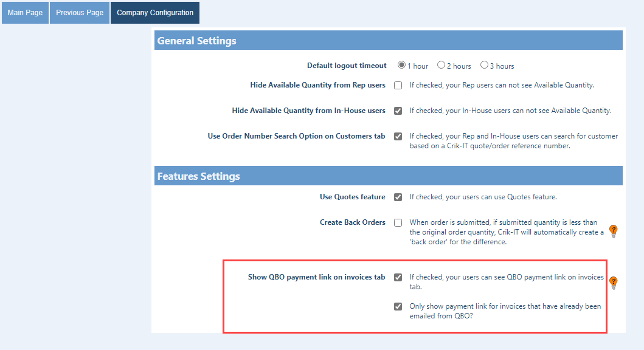Viewport: 644px width, 350px height.
Task: Uncheck Show QBO payment link on invoices tab
Action: (398, 278)
